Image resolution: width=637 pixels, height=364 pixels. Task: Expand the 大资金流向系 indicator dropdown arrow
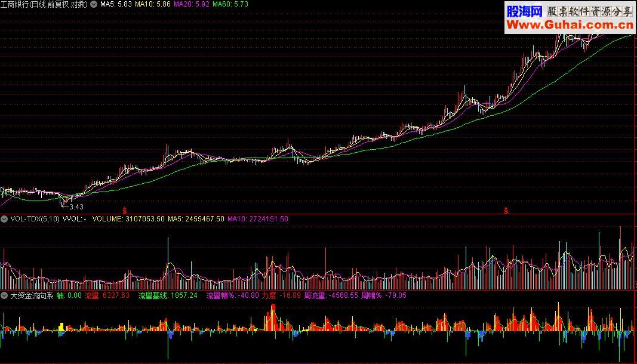pyautogui.click(x=4, y=295)
